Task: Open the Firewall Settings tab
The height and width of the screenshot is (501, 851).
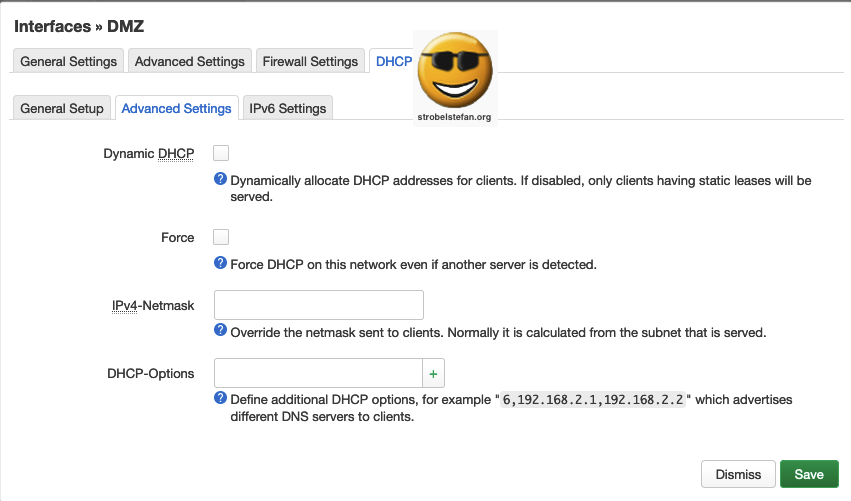Action: pyautogui.click(x=310, y=61)
